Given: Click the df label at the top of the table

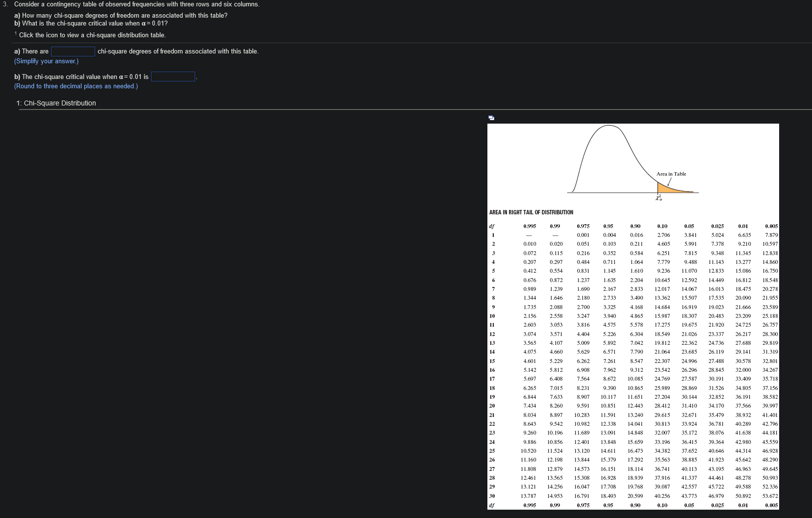Looking at the screenshot, I should [491, 226].
